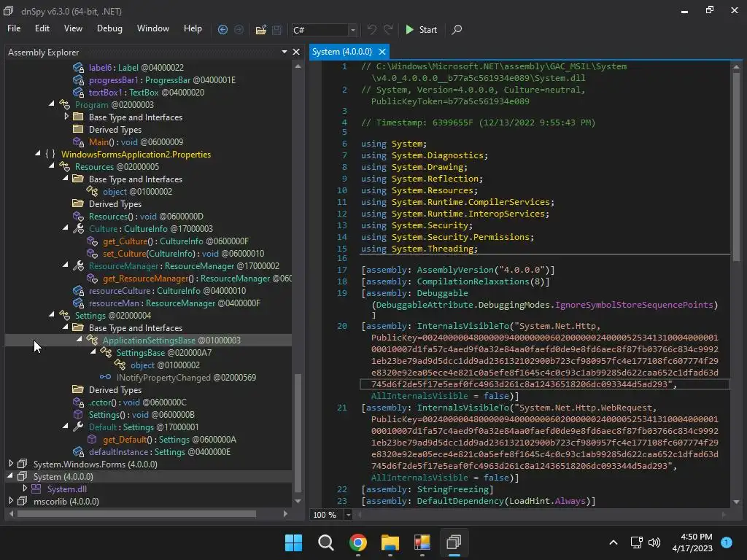Select the progressBar1 field icon

[x=78, y=80]
